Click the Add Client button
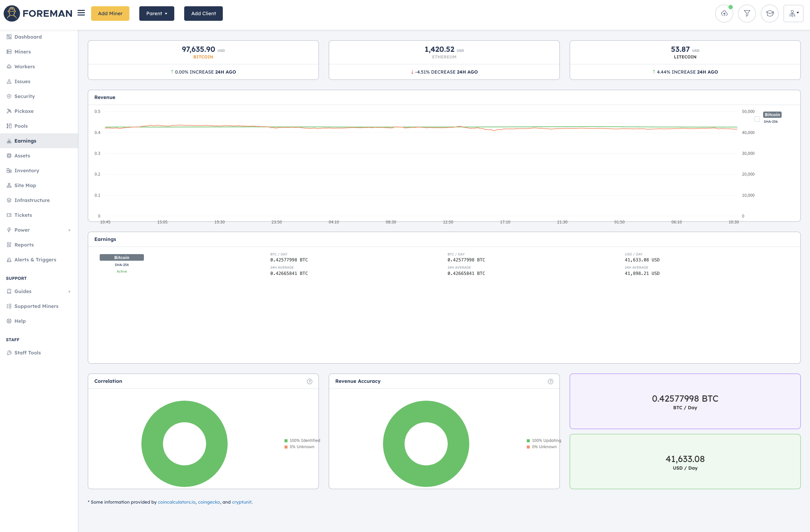The height and width of the screenshot is (532, 810). [204, 14]
